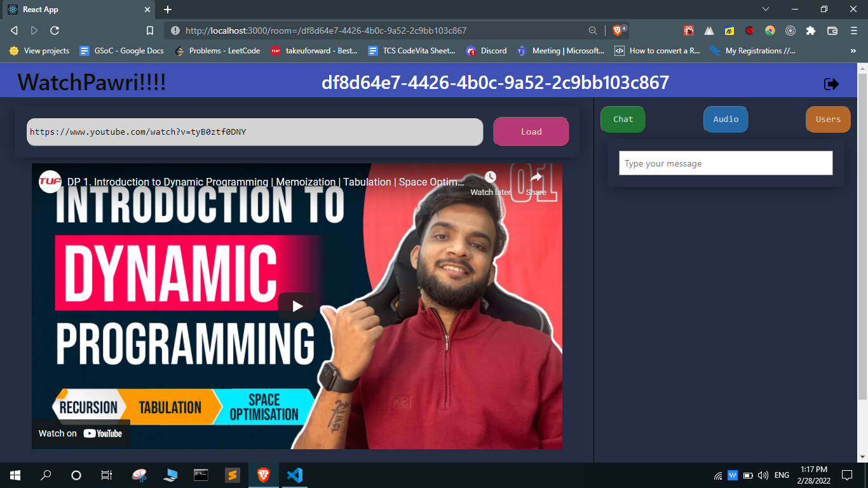The height and width of the screenshot is (488, 868).
Task: Open the tab search dropdown arrow
Action: (x=765, y=10)
